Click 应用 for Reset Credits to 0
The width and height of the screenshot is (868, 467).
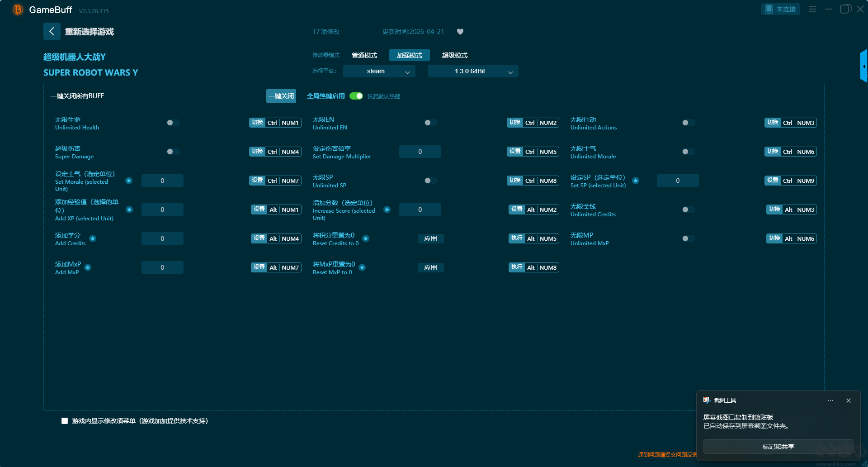(x=430, y=238)
